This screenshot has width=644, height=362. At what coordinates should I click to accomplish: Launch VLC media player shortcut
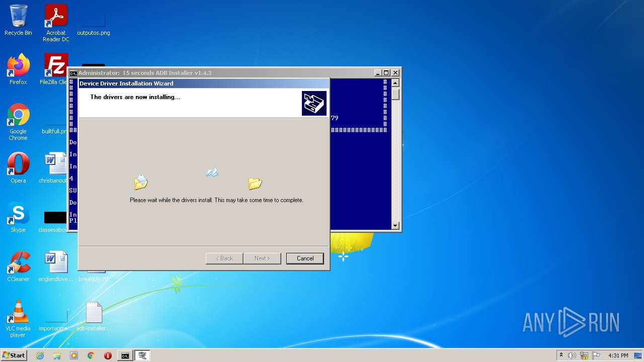point(18,319)
